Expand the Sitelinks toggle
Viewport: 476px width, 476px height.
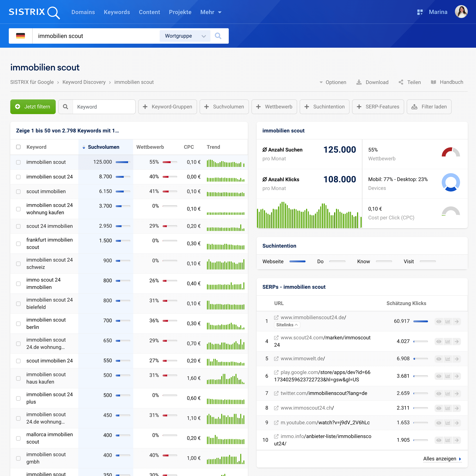(287, 325)
